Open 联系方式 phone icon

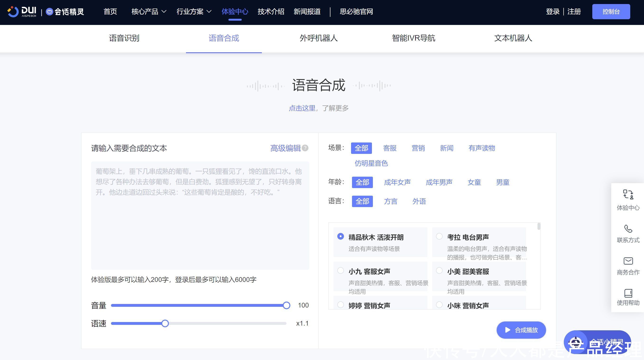[x=628, y=229]
